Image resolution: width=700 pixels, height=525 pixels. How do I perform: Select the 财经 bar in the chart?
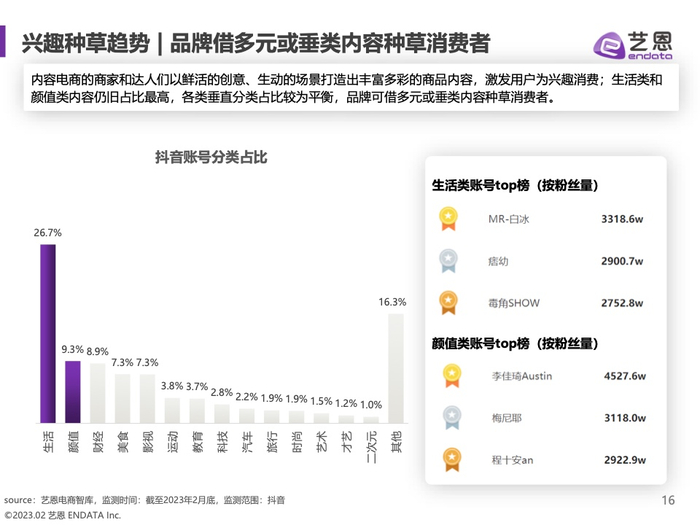point(98,393)
